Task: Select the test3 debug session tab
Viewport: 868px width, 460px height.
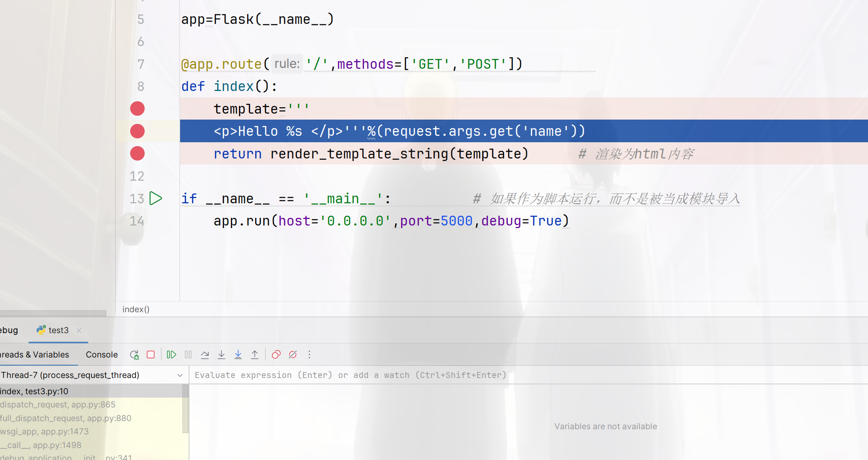Action: (x=58, y=330)
